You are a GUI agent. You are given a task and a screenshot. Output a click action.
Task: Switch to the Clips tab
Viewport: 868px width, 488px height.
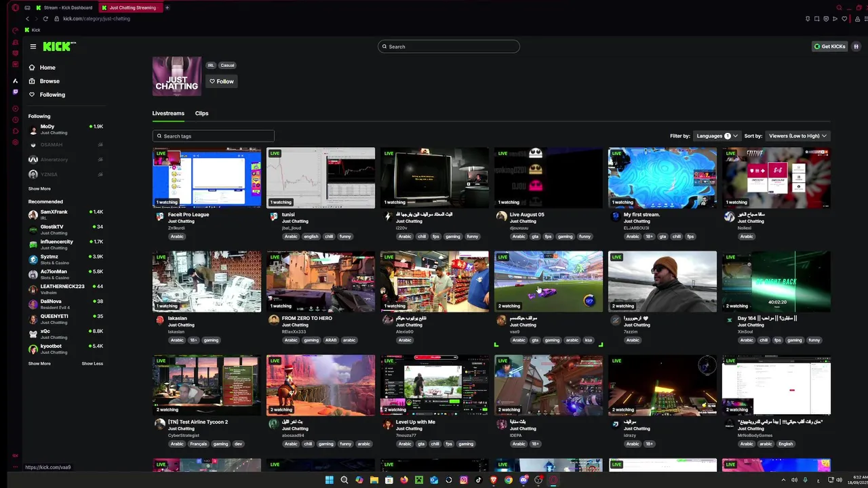(201, 113)
